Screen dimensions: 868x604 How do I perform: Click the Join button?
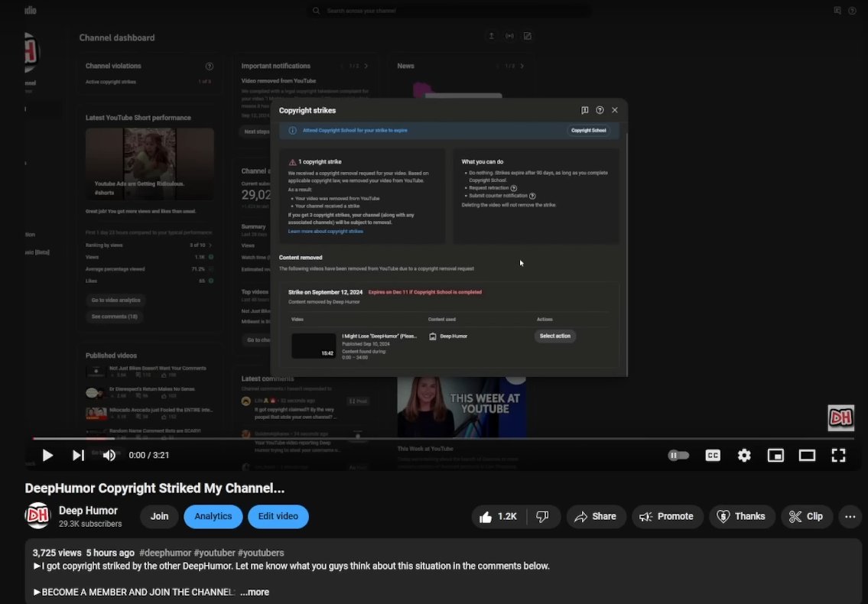pos(159,516)
